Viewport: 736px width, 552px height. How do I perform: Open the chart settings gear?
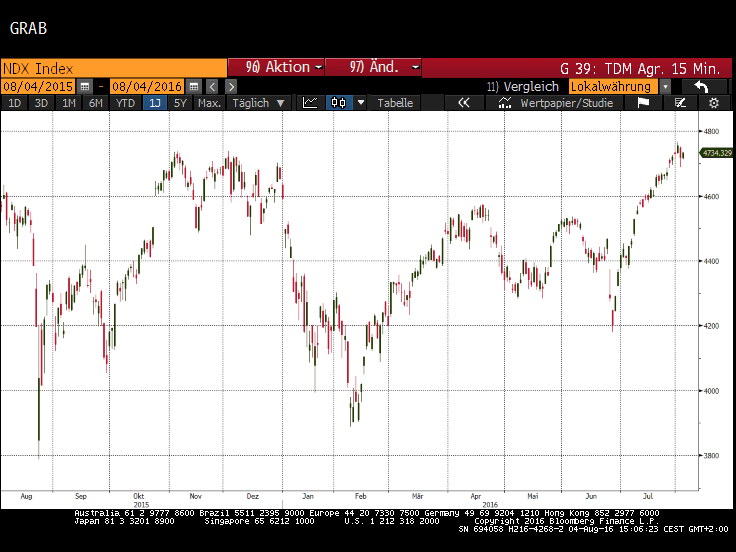point(714,103)
